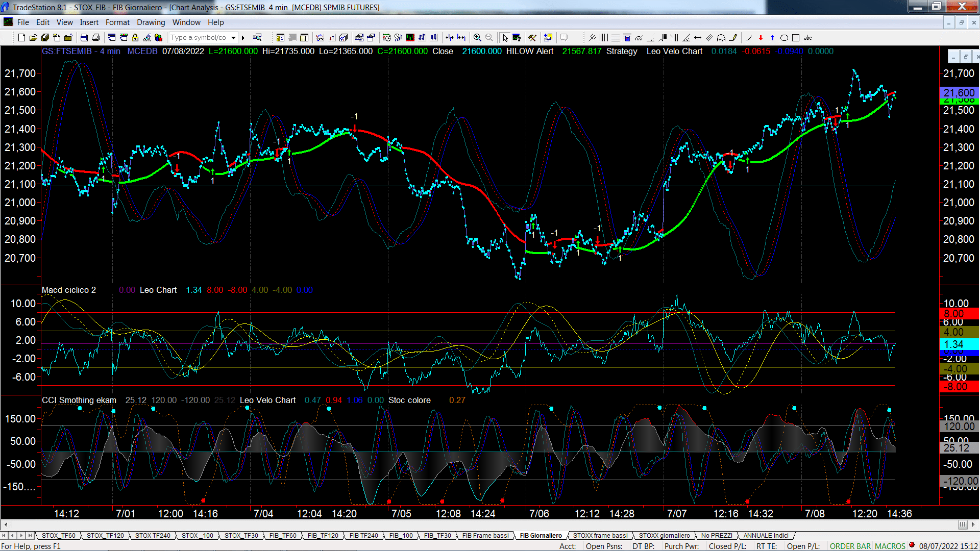Viewport: 980px width, 551px height.
Task: Click MACROS in status bar
Action: tap(890, 546)
